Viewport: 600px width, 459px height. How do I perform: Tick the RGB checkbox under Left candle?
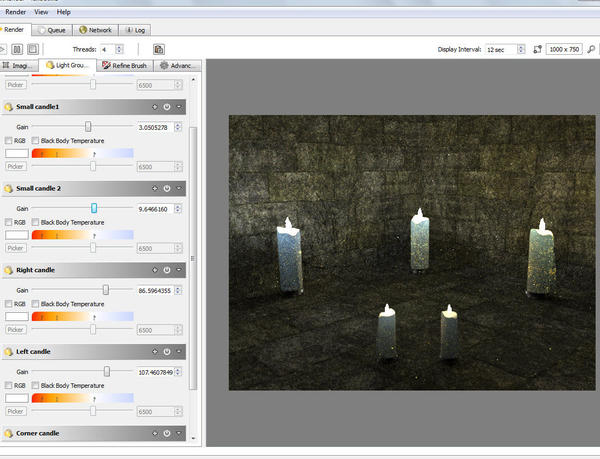coord(9,387)
